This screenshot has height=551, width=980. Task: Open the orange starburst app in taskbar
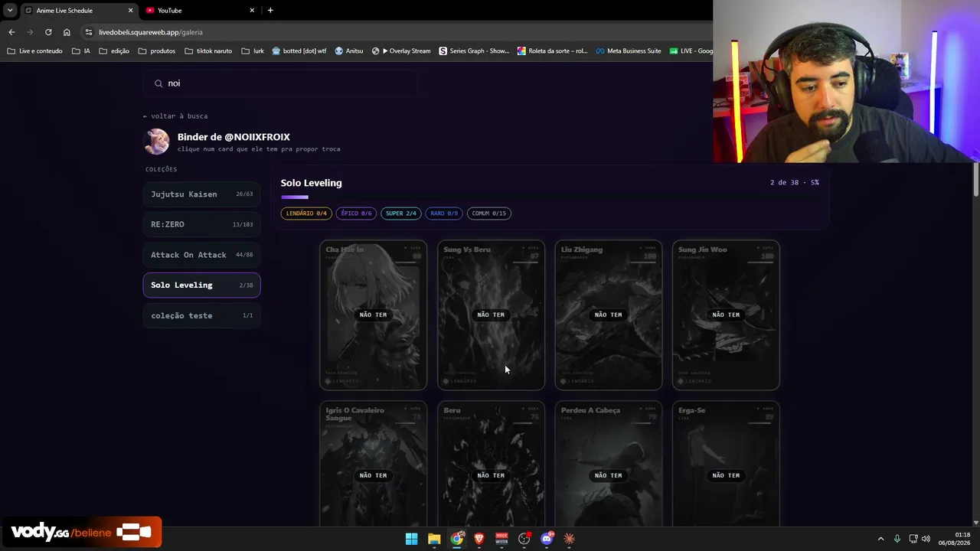pos(569,539)
